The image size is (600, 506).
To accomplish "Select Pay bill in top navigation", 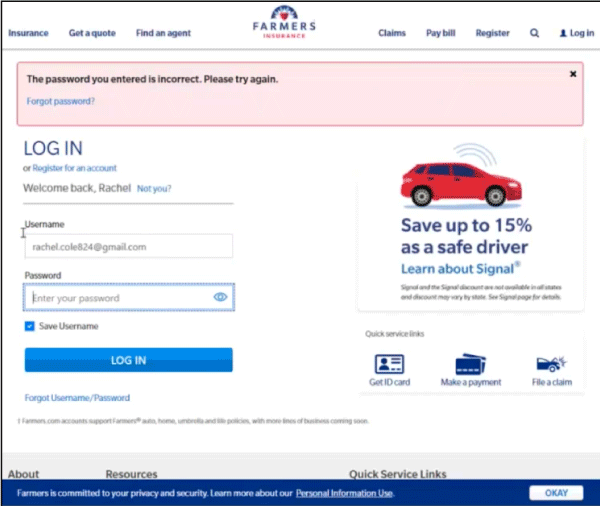I will [x=441, y=33].
